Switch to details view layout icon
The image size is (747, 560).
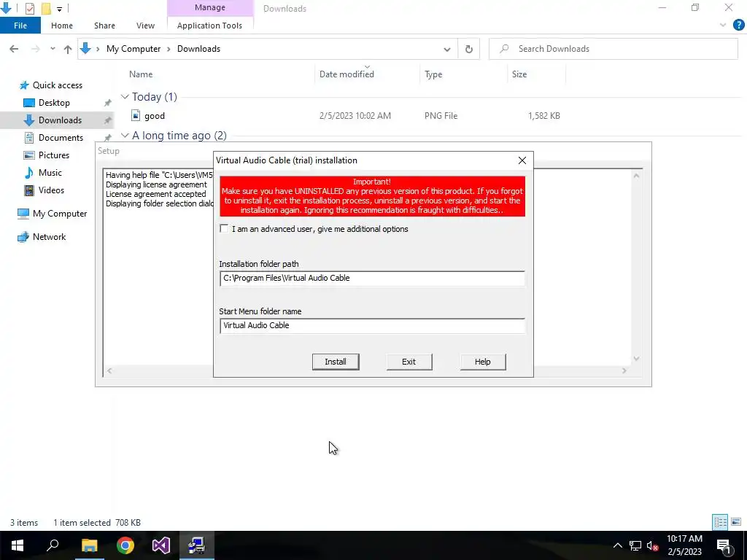(x=720, y=522)
